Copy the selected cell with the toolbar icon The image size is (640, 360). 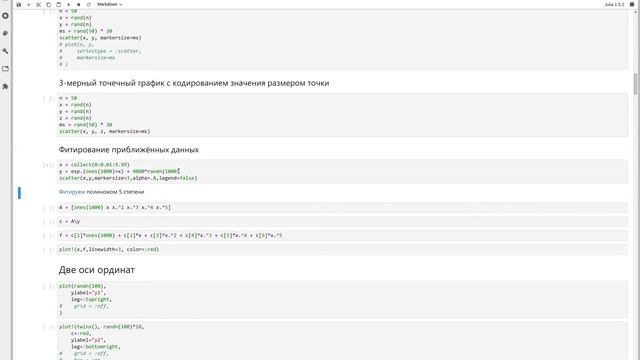(49, 4)
